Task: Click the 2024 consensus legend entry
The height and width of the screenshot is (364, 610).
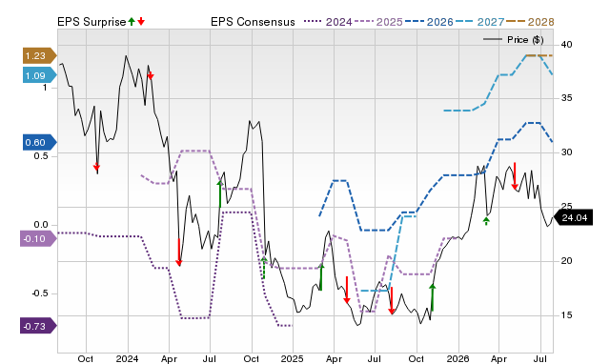Action: 328,22
